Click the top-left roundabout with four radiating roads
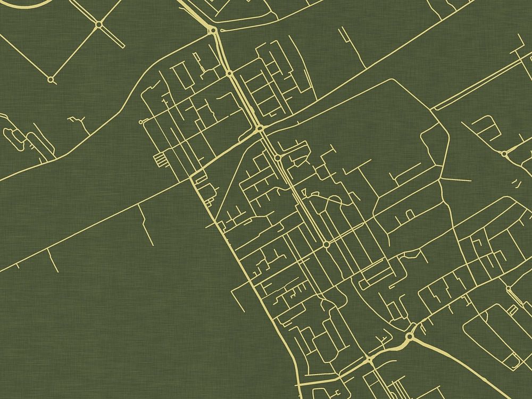This screenshot has width=532, height=399. point(99,24)
